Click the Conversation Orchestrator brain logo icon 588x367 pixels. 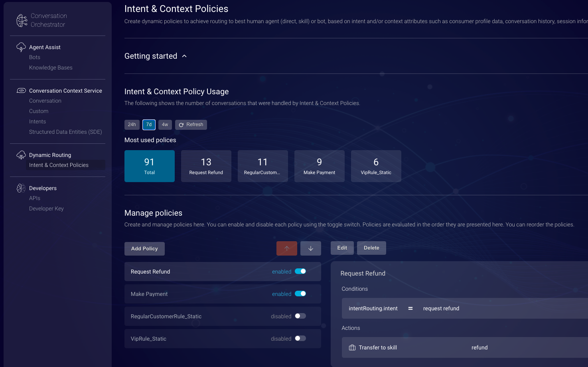[22, 20]
